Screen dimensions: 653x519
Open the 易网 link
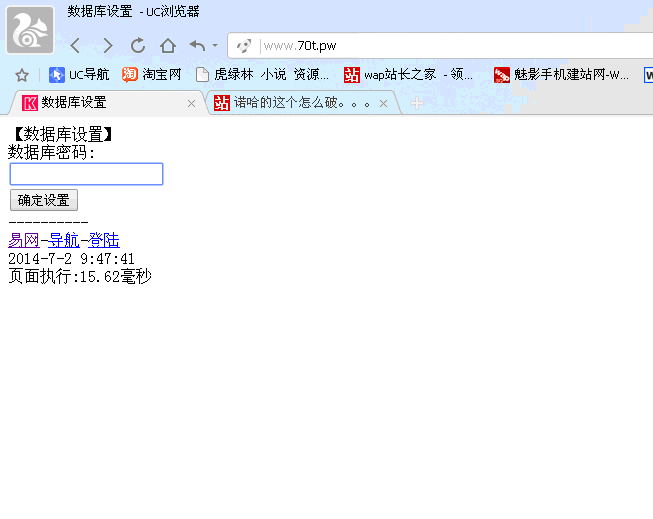tap(24, 240)
